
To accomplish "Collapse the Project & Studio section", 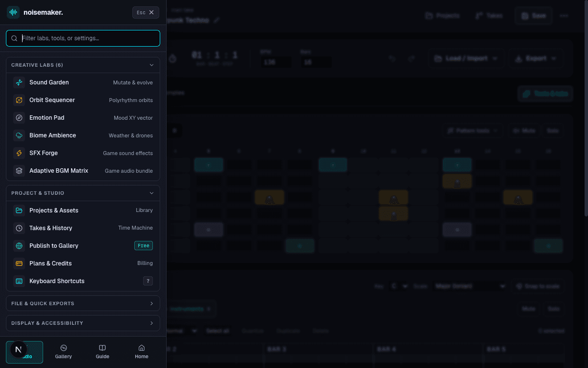I will [x=83, y=193].
